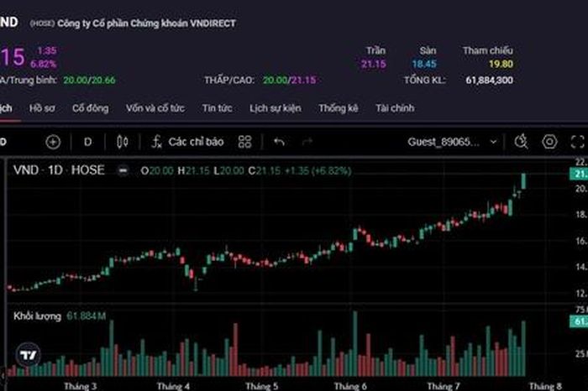Open the Hồ sơ tab
Screen dimensions: 588x391
pyautogui.click(x=42, y=108)
